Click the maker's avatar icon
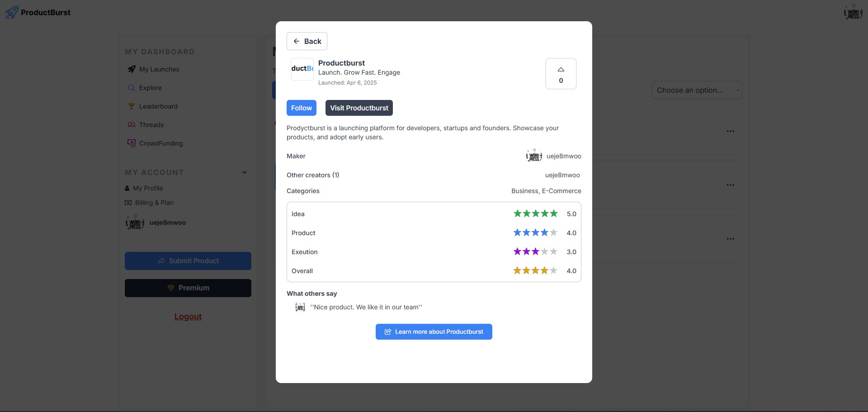 [534, 156]
